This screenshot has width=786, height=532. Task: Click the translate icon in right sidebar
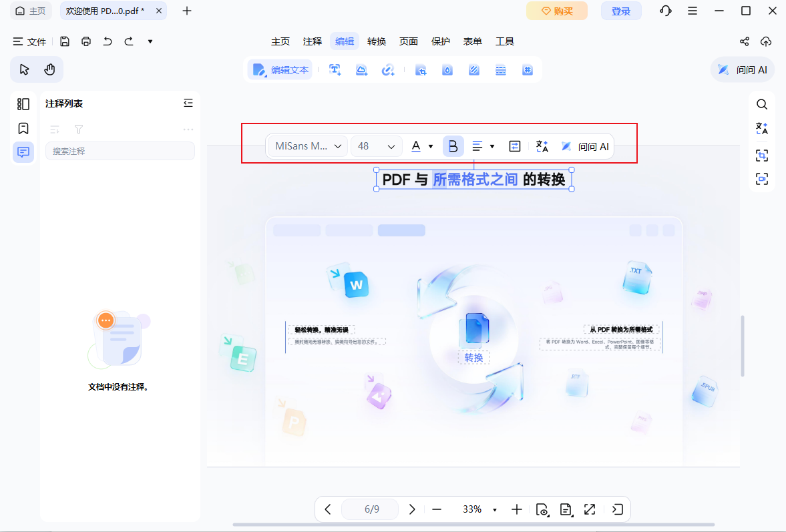762,129
